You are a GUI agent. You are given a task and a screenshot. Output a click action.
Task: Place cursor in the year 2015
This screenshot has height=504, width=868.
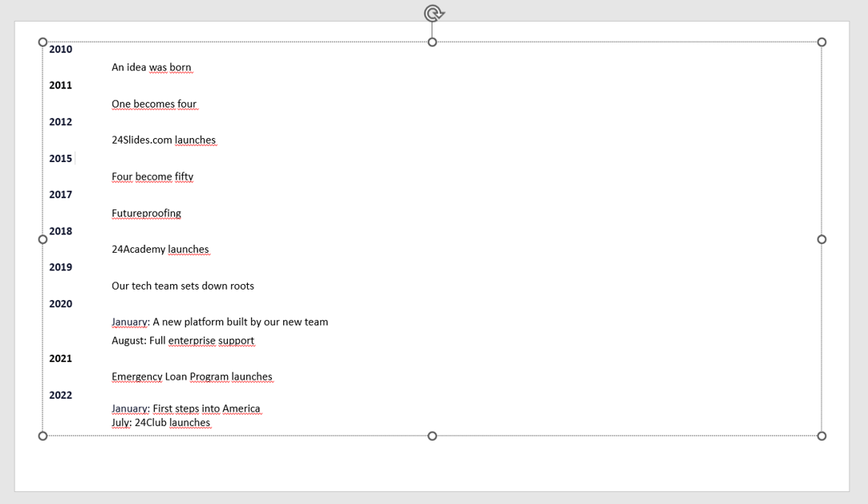coord(60,158)
